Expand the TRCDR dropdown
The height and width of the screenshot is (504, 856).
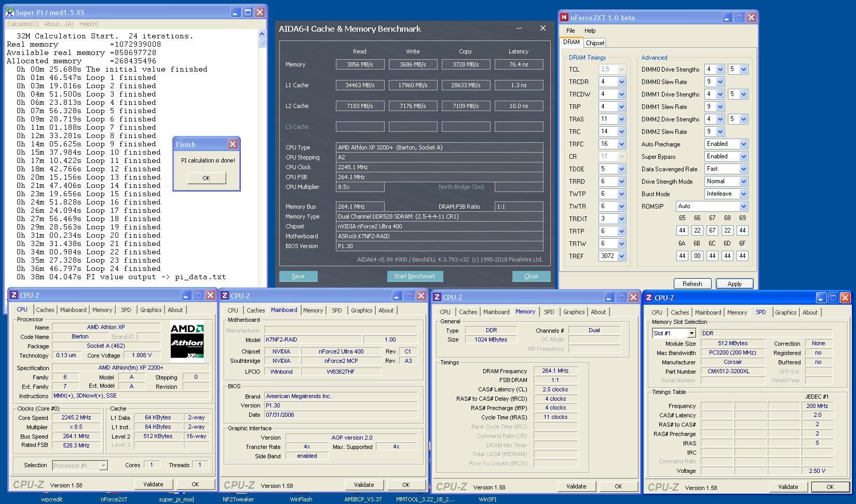621,81
